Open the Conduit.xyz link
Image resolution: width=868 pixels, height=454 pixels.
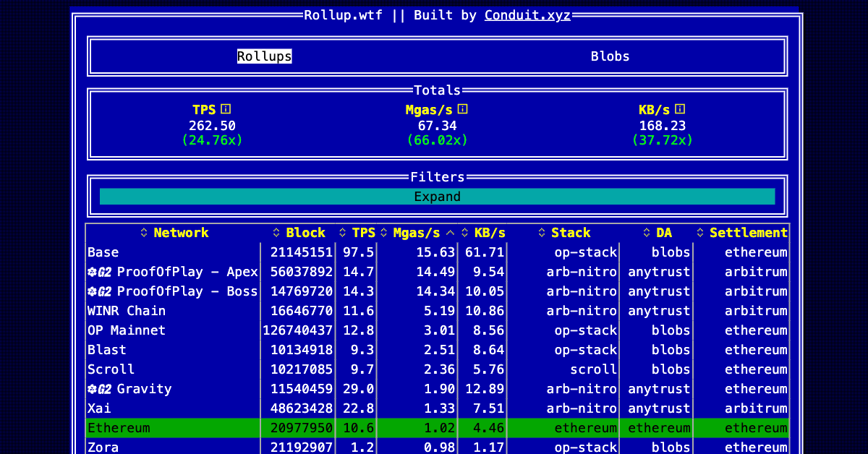(x=527, y=15)
